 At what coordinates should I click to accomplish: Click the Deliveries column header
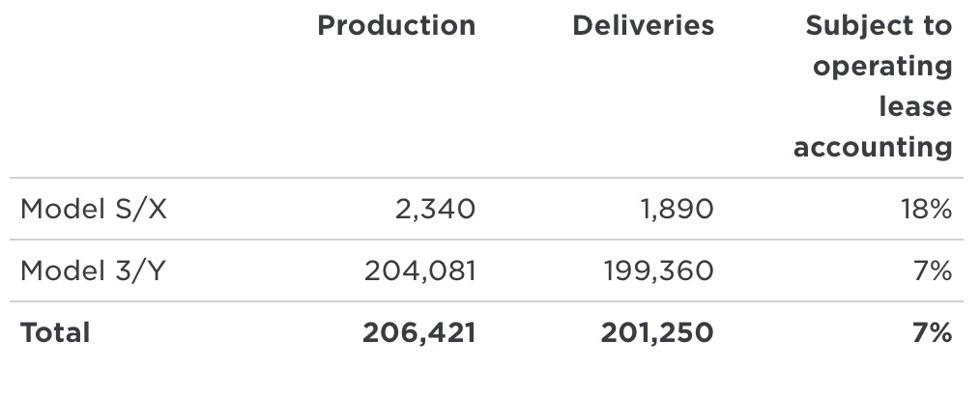tap(643, 26)
